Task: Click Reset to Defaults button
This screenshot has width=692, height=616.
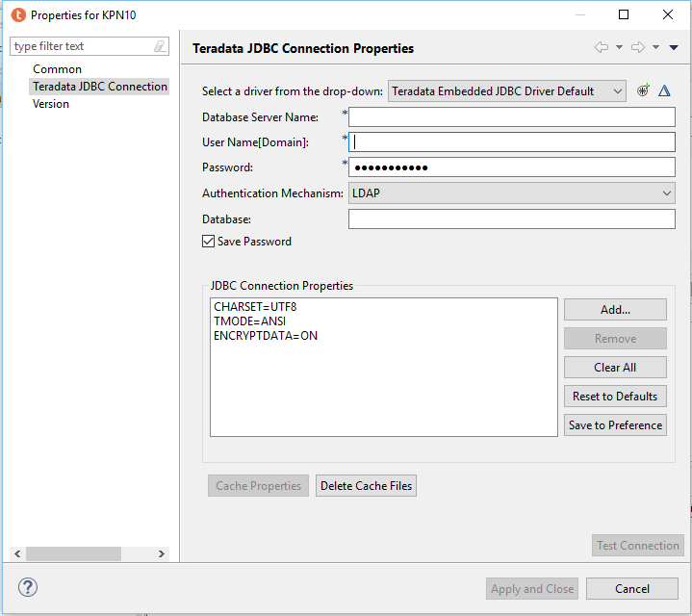Action: (x=615, y=397)
